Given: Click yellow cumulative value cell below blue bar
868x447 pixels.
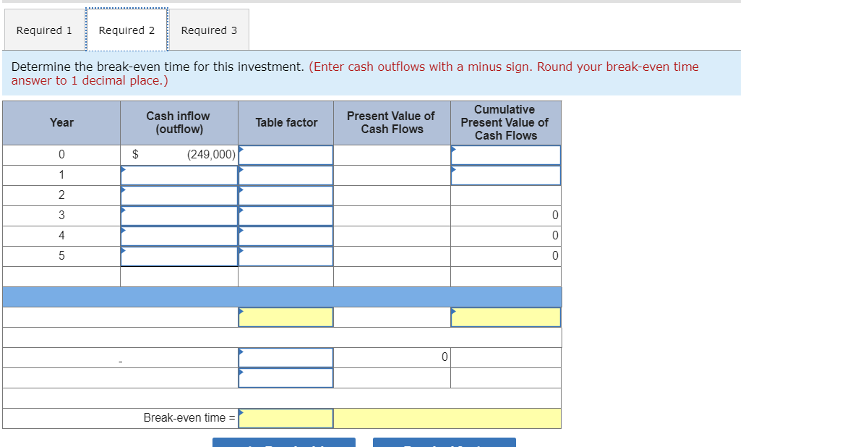Looking at the screenshot, I should point(506,317).
